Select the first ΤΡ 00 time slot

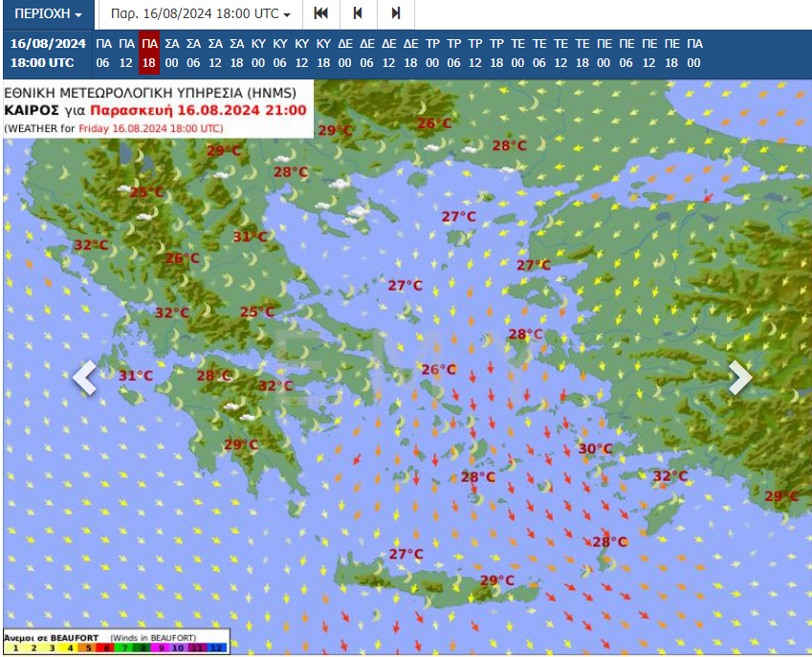point(432,53)
